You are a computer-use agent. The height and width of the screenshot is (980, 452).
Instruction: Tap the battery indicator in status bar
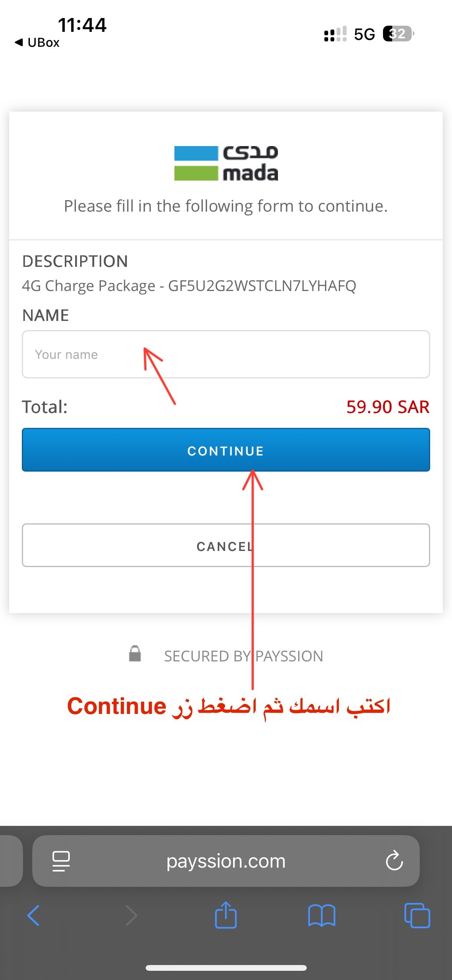[x=398, y=34]
